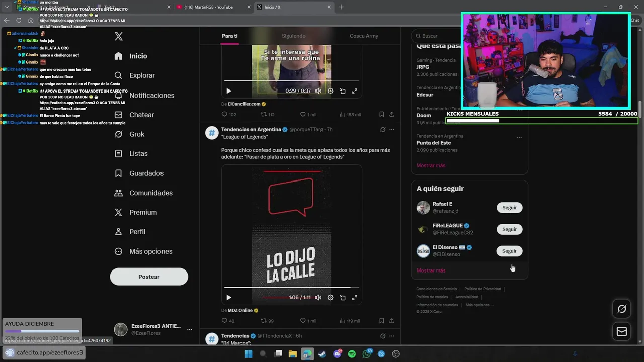Viewport: 644px width, 362px height.
Task: Open Perfil in the sidebar
Action: coord(130,232)
